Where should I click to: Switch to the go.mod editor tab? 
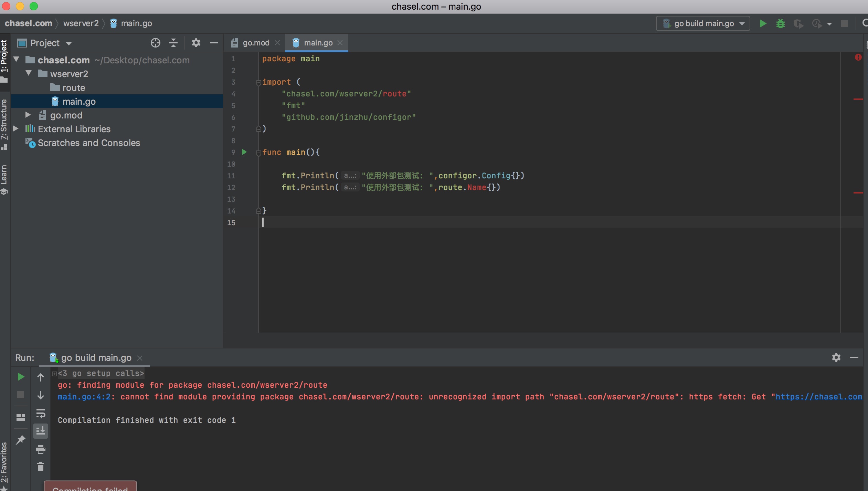tap(255, 43)
